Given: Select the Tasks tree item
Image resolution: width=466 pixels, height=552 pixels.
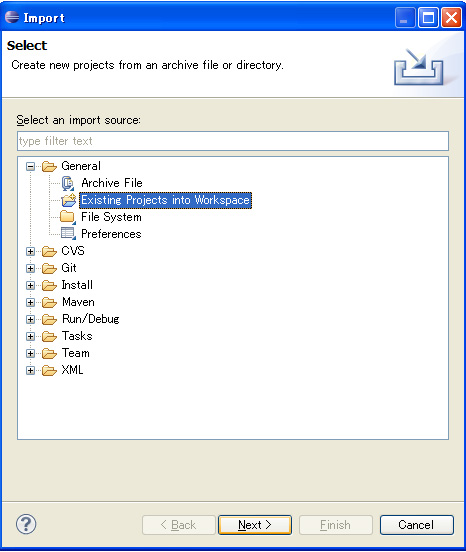Looking at the screenshot, I should click(x=77, y=336).
